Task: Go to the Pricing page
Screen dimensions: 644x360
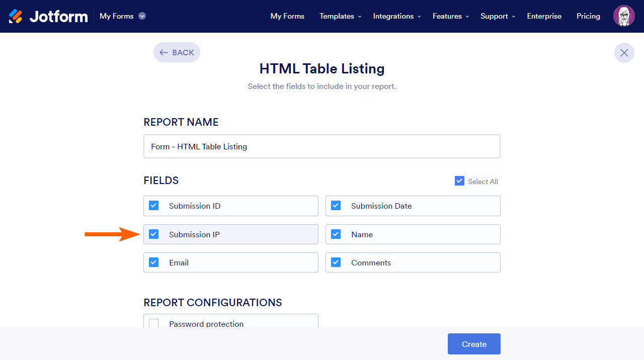Action: [588, 16]
